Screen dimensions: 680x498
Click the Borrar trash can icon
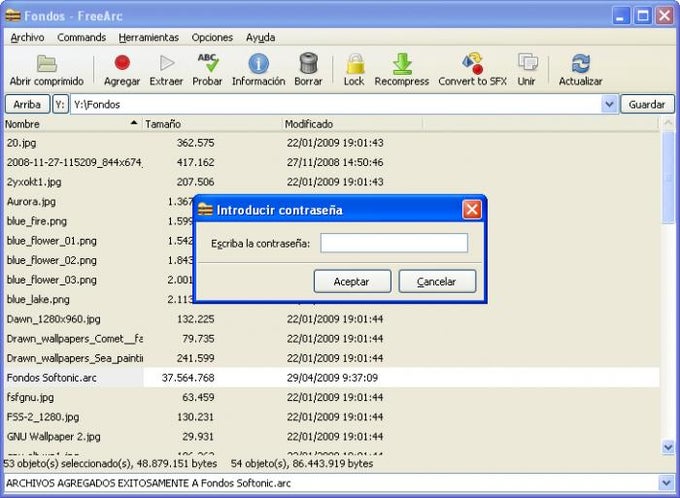tap(308, 63)
